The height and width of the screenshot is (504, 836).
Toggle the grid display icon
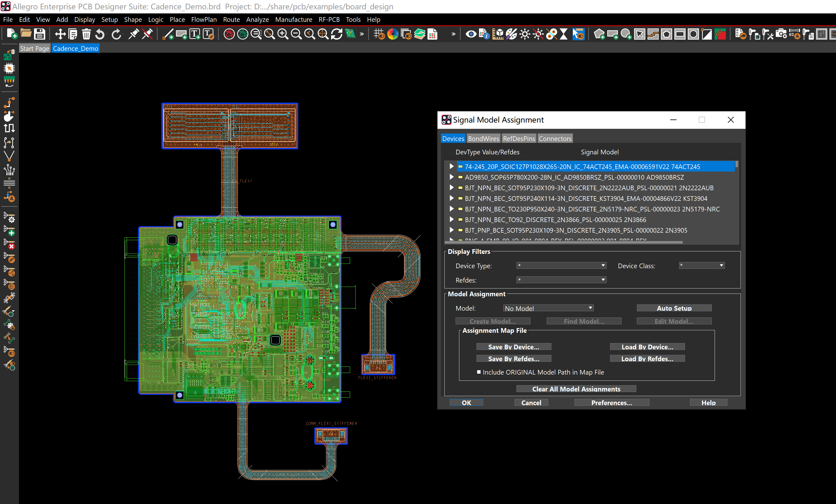tap(379, 34)
